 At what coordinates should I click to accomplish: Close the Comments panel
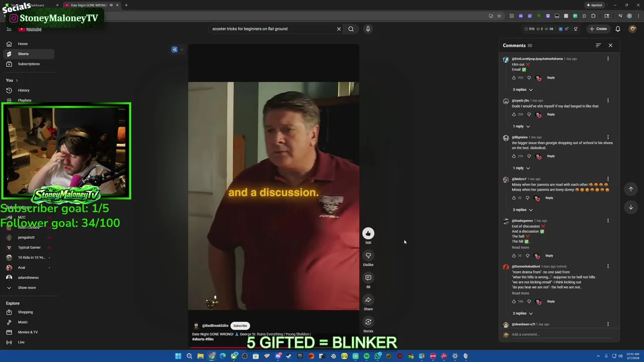pyautogui.click(x=610, y=45)
